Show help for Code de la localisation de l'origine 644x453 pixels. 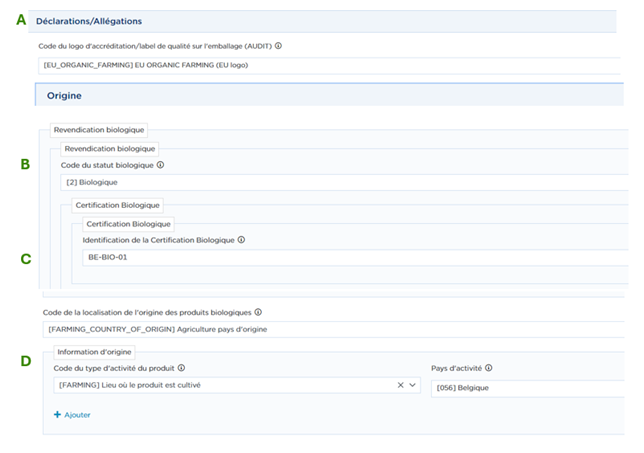[259, 312]
